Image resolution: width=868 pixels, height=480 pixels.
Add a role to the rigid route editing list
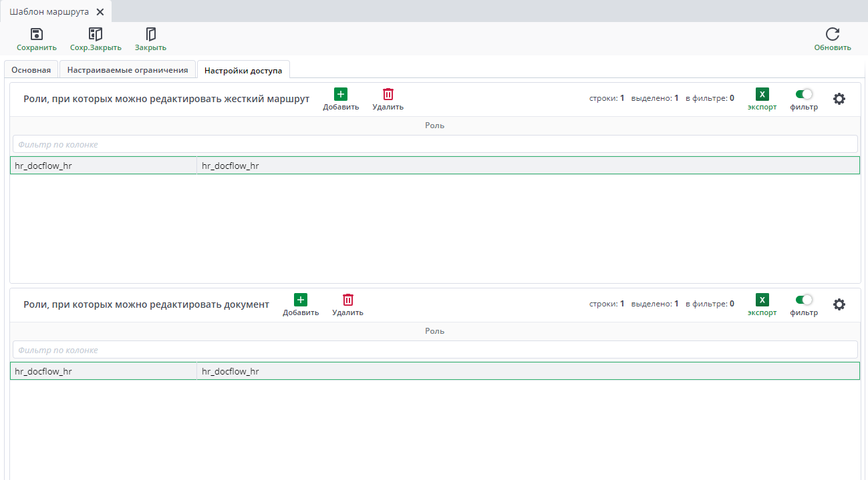[341, 95]
